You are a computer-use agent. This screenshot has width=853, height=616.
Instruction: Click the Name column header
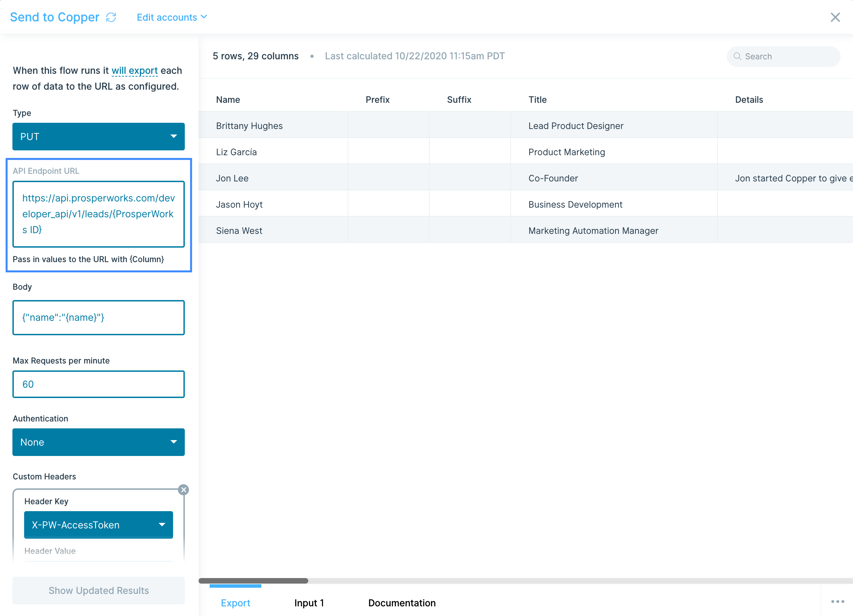tap(228, 100)
